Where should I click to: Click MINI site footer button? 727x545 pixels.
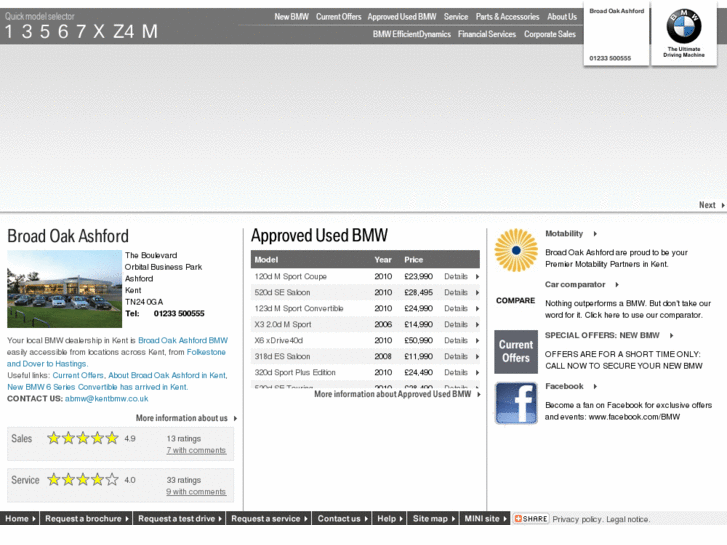(x=485, y=519)
